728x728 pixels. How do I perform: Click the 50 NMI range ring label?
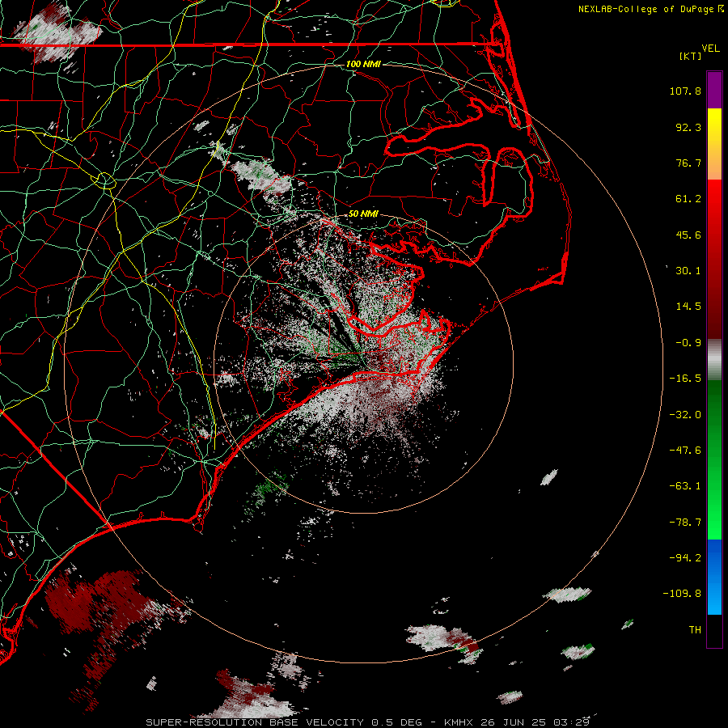[363, 214]
